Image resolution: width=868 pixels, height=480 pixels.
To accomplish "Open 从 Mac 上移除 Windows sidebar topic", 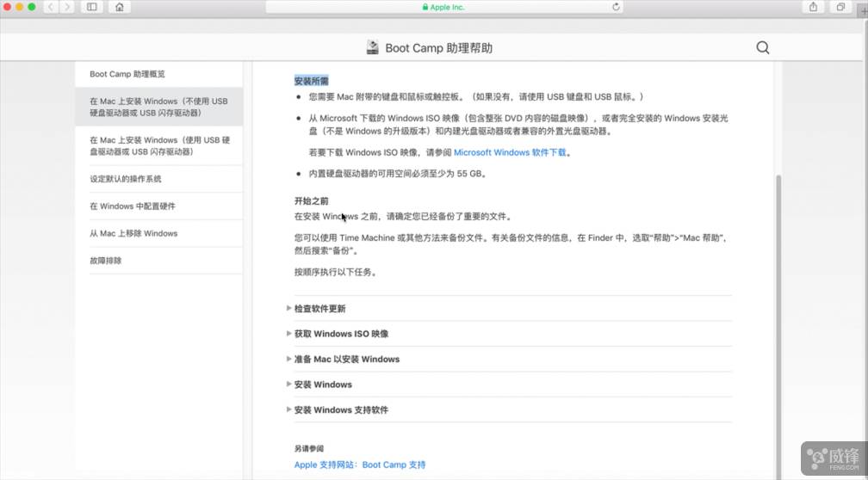I will click(x=158, y=233).
